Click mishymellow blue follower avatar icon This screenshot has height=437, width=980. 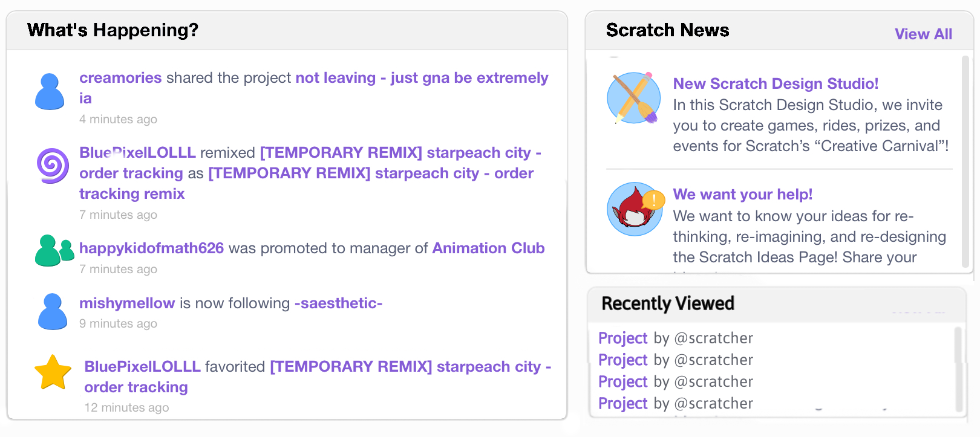(53, 312)
